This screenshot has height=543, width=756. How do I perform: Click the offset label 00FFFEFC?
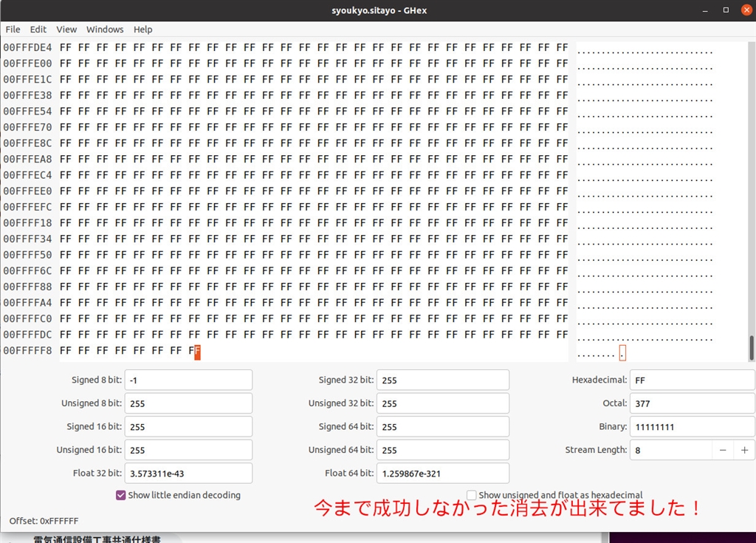pos(27,207)
